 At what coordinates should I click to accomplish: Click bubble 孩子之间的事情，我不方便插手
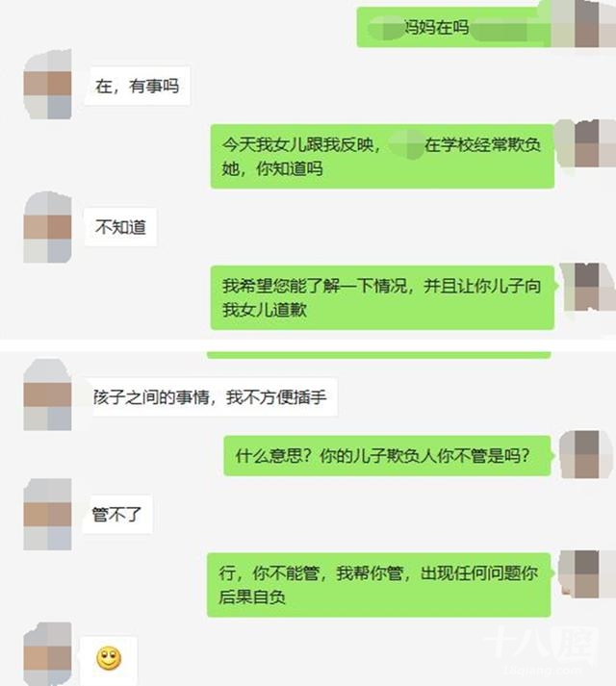coord(211,396)
